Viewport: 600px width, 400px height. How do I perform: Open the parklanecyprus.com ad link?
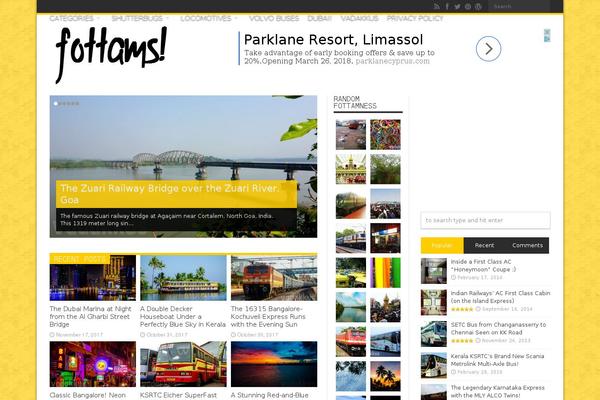click(x=393, y=61)
